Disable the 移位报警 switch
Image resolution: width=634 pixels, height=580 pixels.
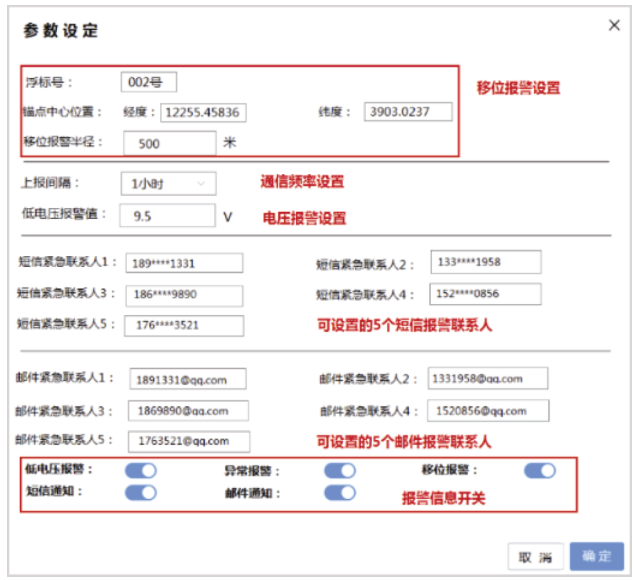point(539,471)
